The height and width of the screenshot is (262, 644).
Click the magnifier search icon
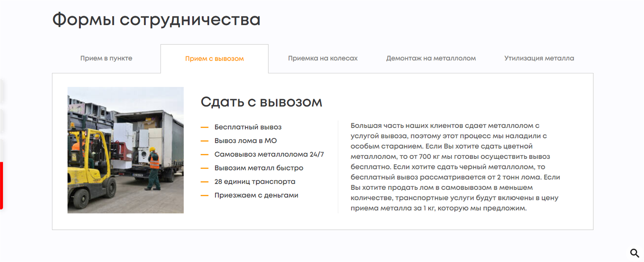click(x=634, y=253)
